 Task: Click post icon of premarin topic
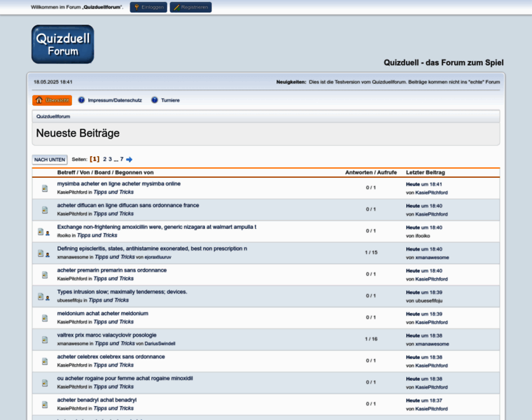tap(45, 275)
